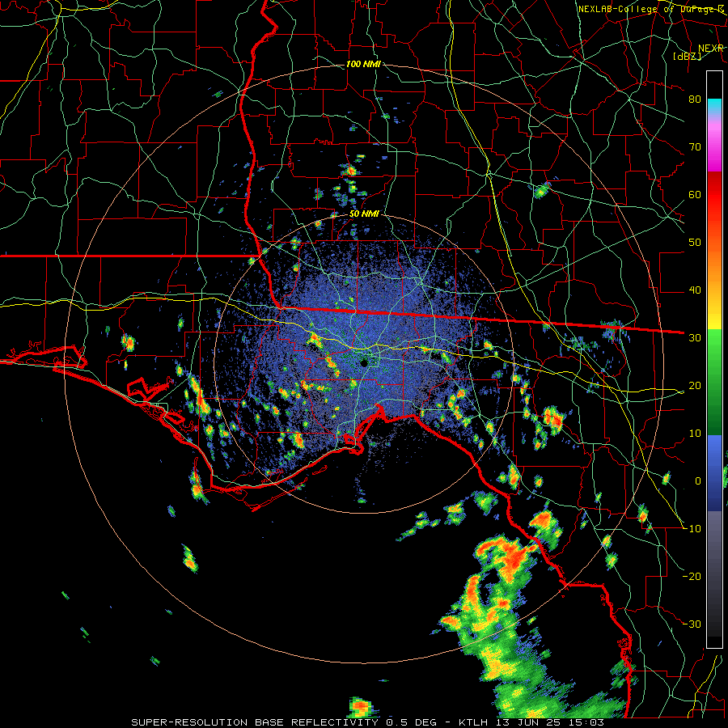Screen dimensions: 728x728
Task: Click the "70" value on the dBZ scale
Action: click(695, 146)
